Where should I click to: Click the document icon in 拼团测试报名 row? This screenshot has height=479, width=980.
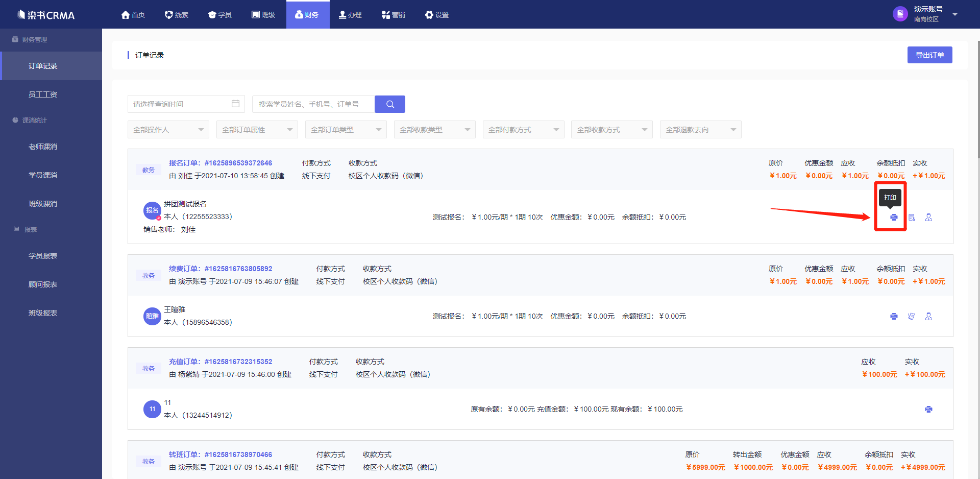[x=912, y=218]
